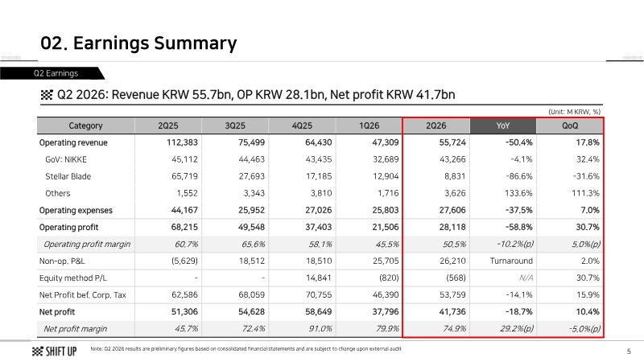Select the Others row label
The height and width of the screenshot is (362, 644).
pyautogui.click(x=57, y=193)
